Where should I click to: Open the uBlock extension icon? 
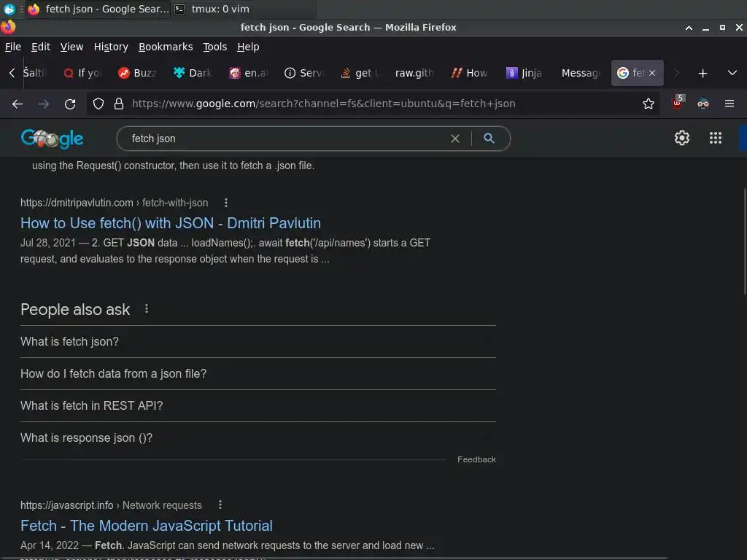pos(677,103)
